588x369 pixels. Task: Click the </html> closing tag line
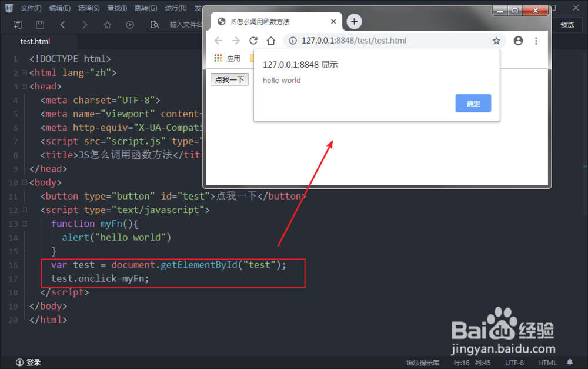point(48,320)
